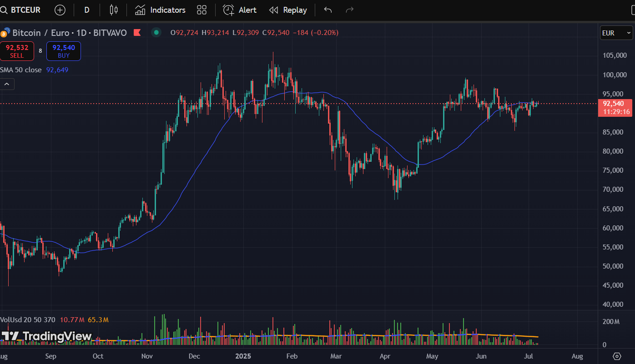Click the high value H93,214
The width and height of the screenshot is (635, 364).
pos(215,33)
